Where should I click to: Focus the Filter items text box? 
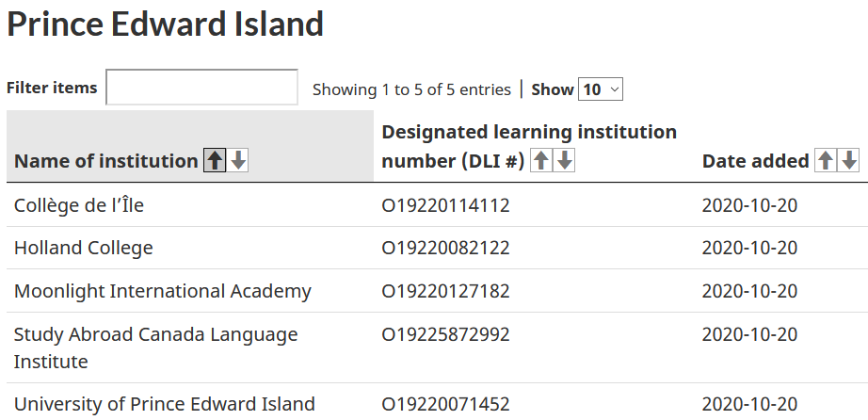(x=201, y=87)
